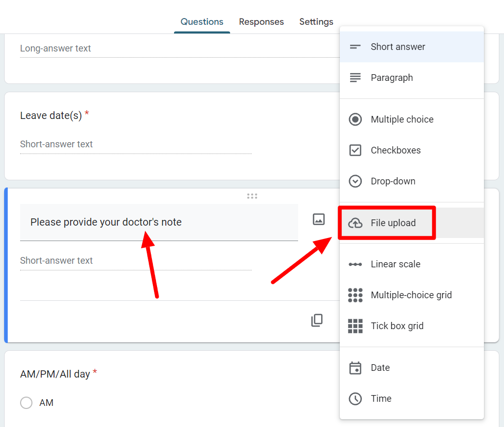Pick the Multiple choice question type
This screenshot has width=504, height=427.
(x=412, y=119)
